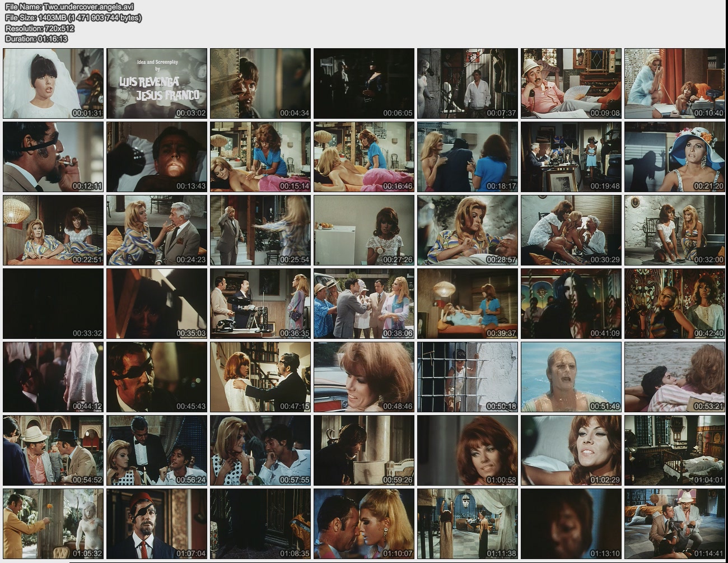Click the group scene thumbnail at 00:38:06
Image resolution: width=728 pixels, height=563 pixels.
click(364, 304)
